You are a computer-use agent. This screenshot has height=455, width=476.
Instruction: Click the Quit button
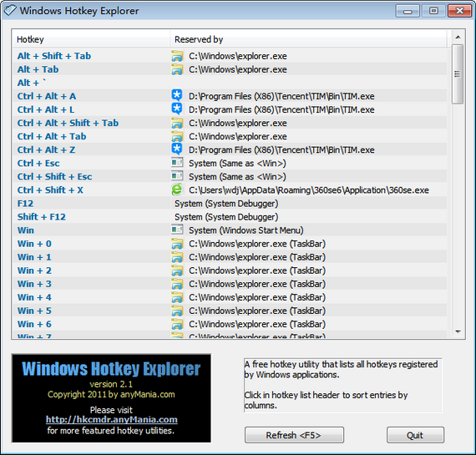point(415,435)
